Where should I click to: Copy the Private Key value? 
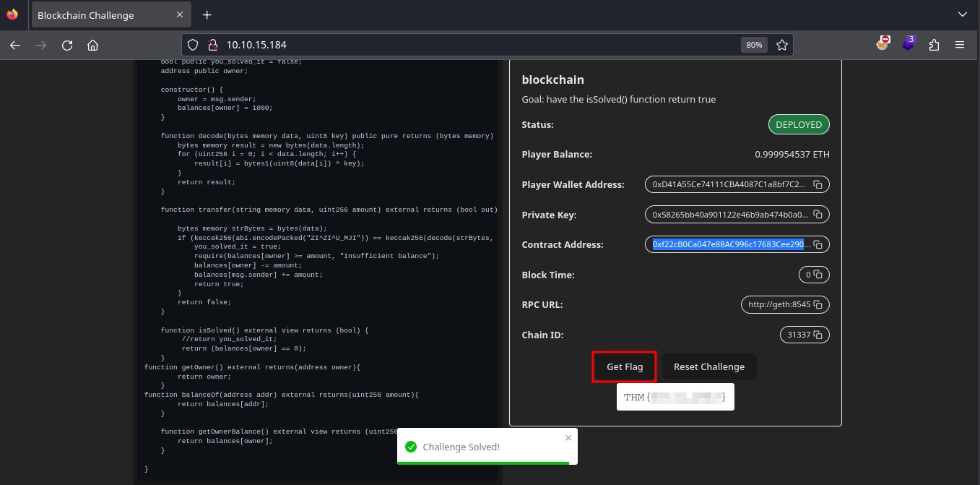(x=818, y=215)
